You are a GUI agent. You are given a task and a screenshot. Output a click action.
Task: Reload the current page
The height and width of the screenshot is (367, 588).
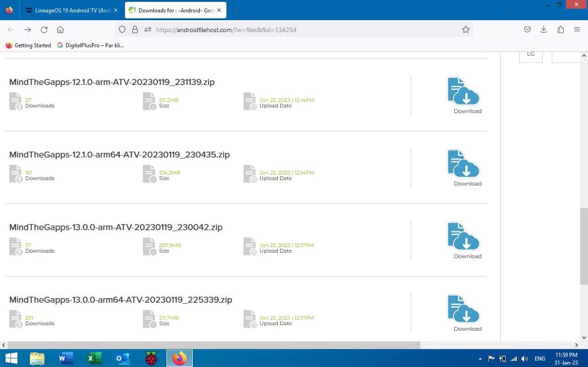pyautogui.click(x=44, y=30)
